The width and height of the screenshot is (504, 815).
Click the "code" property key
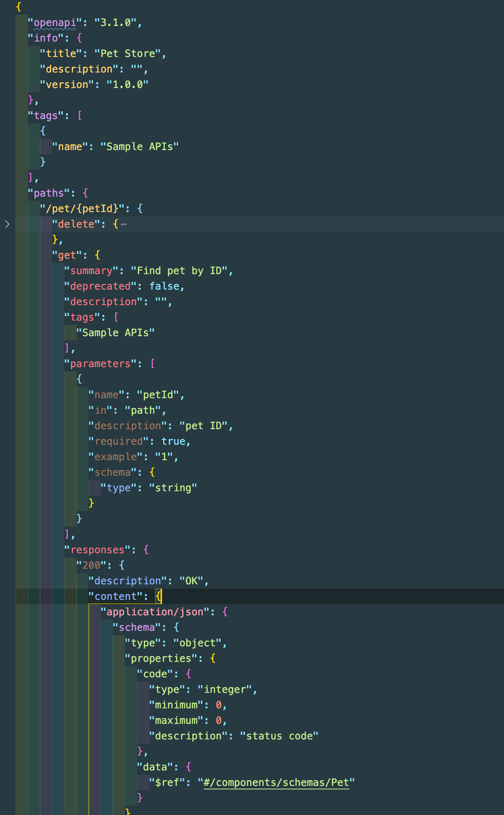pos(155,674)
